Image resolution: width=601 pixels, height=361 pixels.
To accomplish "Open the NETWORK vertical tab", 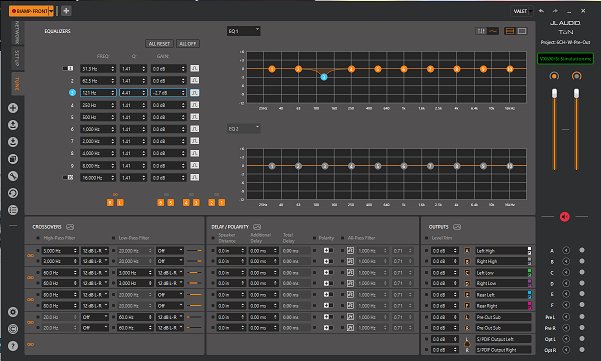I will click(x=17, y=33).
